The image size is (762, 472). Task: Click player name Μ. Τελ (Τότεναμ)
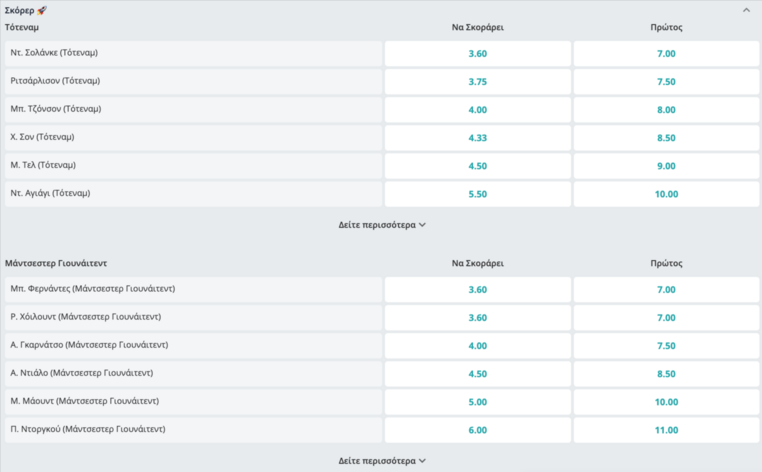pyautogui.click(x=43, y=165)
